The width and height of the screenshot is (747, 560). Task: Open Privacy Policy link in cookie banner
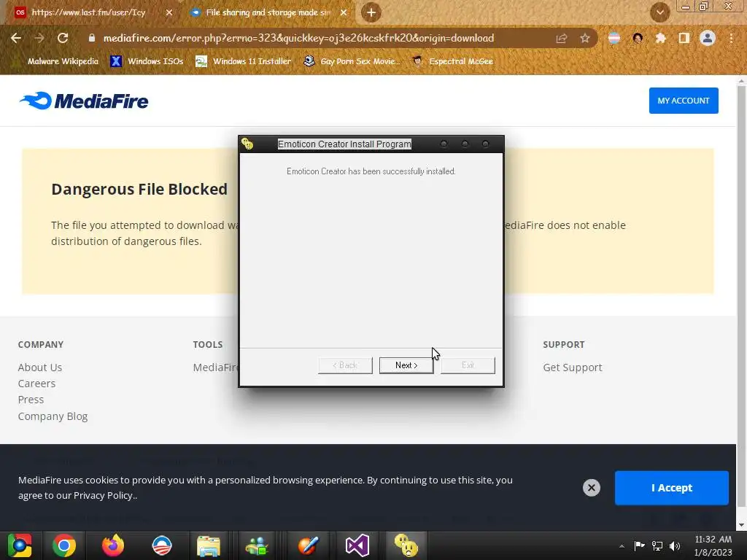click(104, 496)
